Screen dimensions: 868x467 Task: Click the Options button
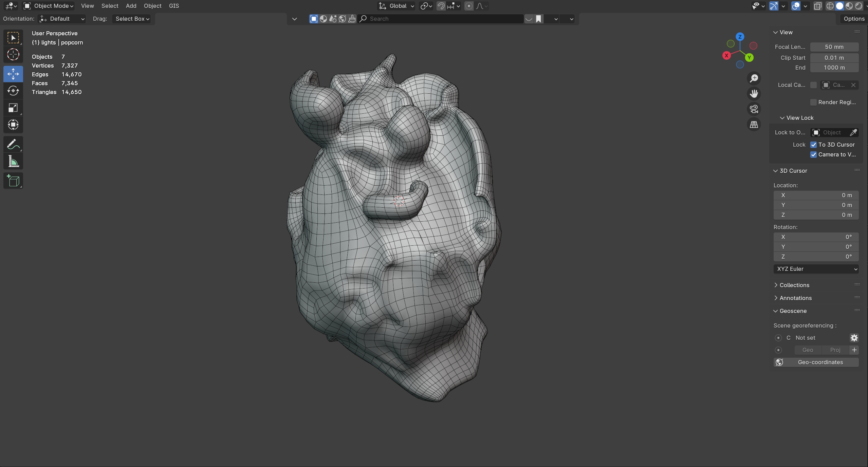(854, 19)
